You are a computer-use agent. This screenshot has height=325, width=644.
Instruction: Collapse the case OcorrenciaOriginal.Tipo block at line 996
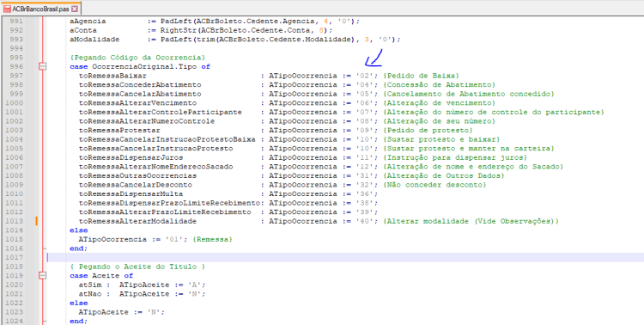point(42,66)
